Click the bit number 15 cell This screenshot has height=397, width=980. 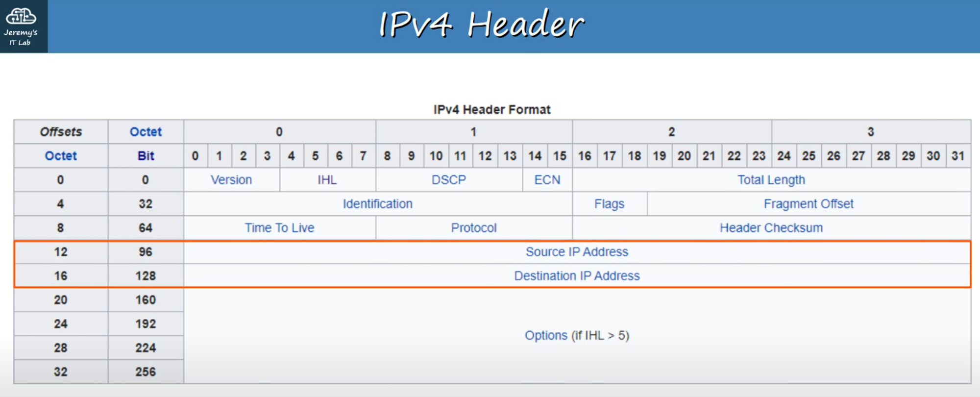[x=560, y=156]
